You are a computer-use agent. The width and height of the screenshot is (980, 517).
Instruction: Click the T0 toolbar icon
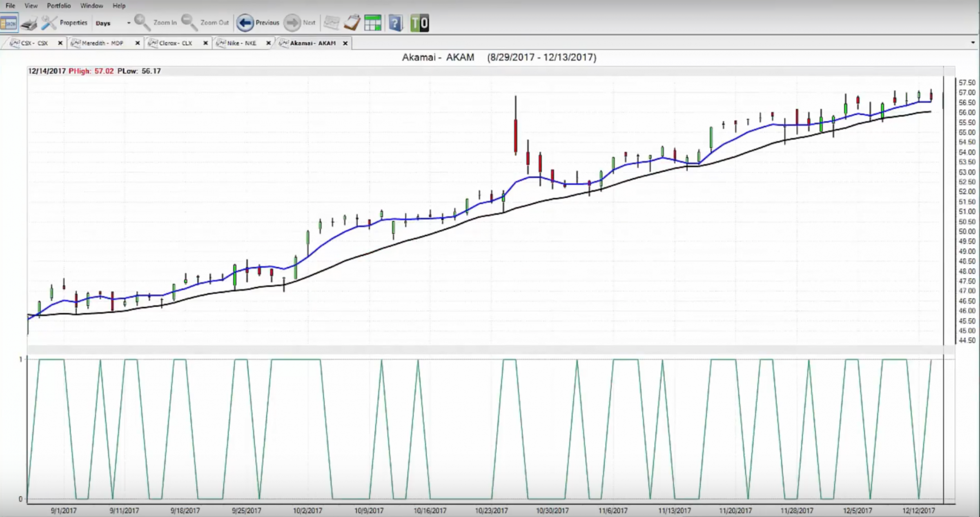click(x=419, y=23)
